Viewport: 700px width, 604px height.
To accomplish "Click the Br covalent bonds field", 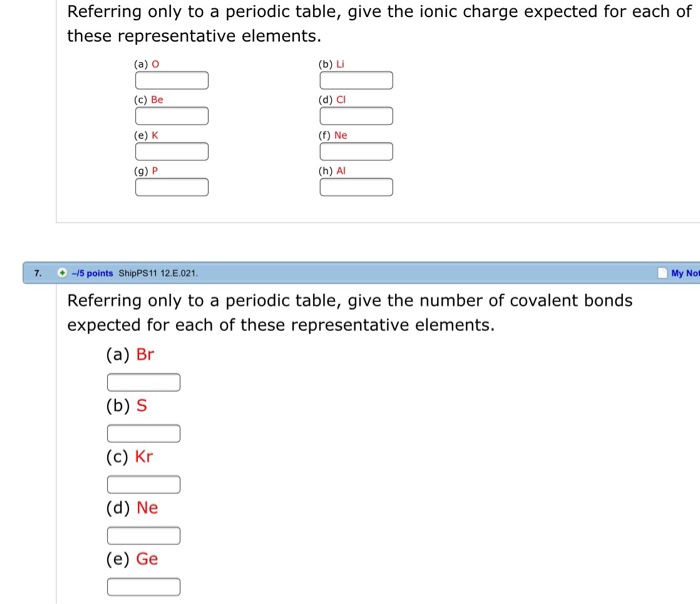I will [x=144, y=382].
